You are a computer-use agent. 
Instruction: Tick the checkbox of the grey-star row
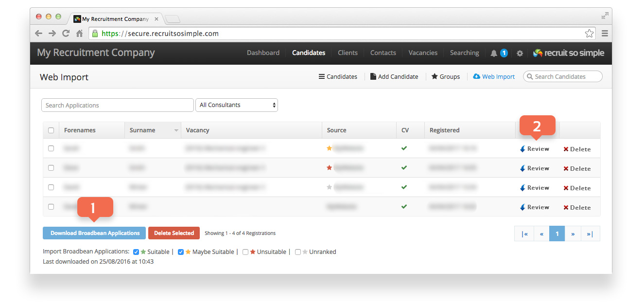click(51, 187)
